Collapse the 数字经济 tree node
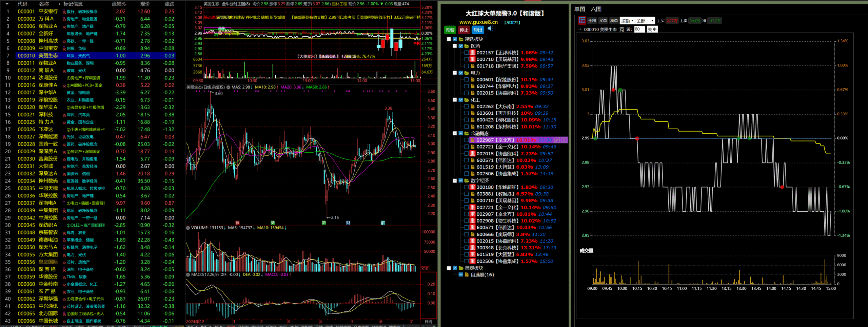This screenshot has width=868, height=327. [x=455, y=181]
